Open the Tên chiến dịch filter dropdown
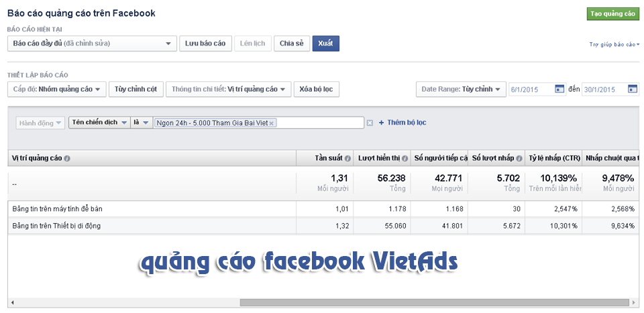The height and width of the screenshot is (313, 644). 99,123
